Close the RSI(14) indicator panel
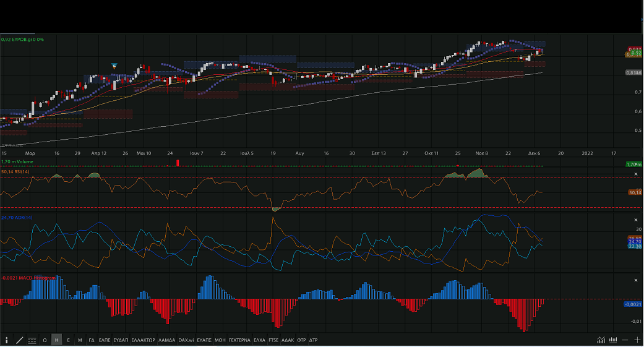Image resolution: width=644 pixels, height=347 pixels. click(x=636, y=174)
